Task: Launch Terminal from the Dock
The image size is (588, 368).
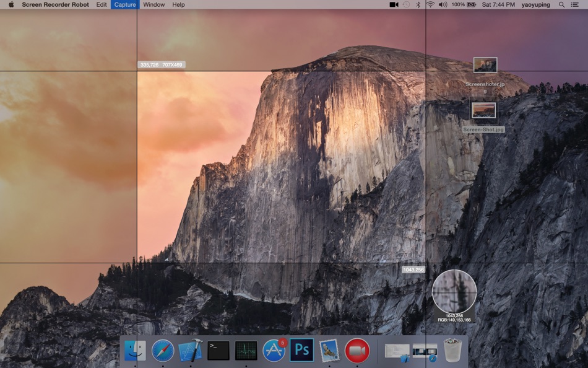Action: pos(217,350)
